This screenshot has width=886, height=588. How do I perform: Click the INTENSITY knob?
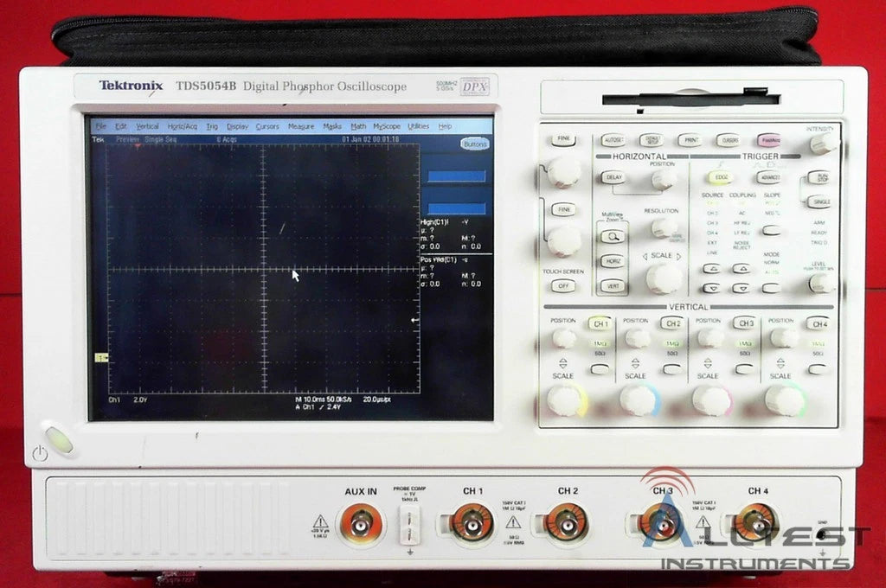click(x=822, y=144)
